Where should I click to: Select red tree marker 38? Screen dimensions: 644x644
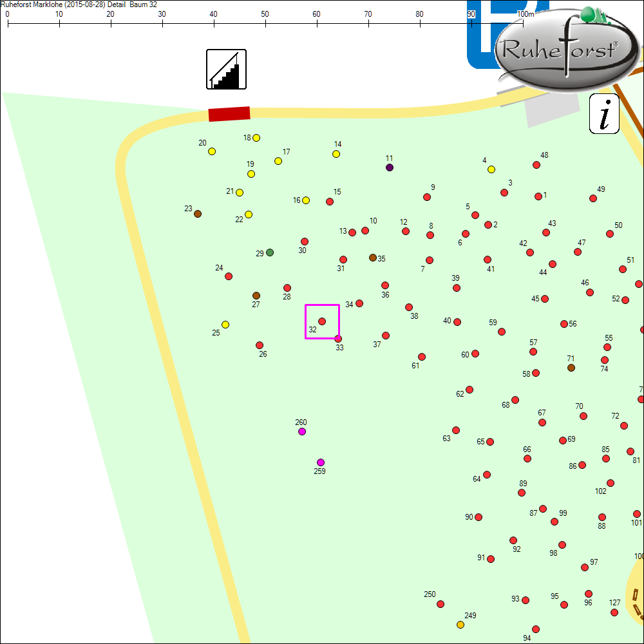409,307
